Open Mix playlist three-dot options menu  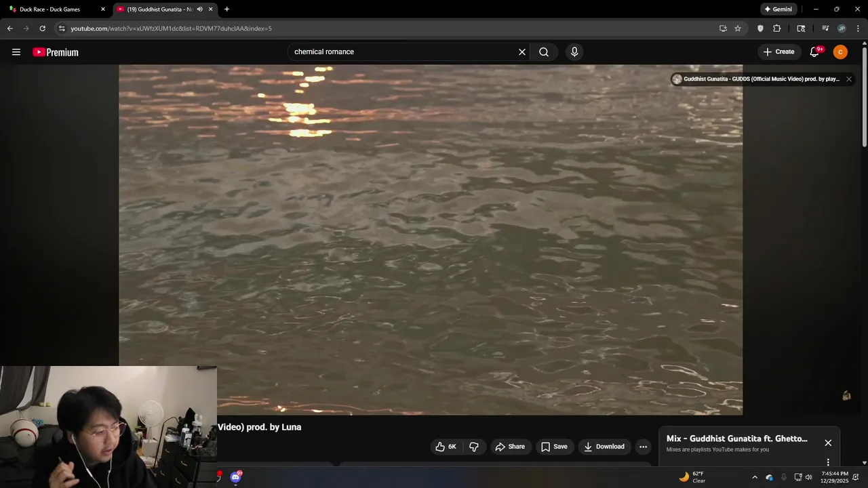[x=828, y=462]
